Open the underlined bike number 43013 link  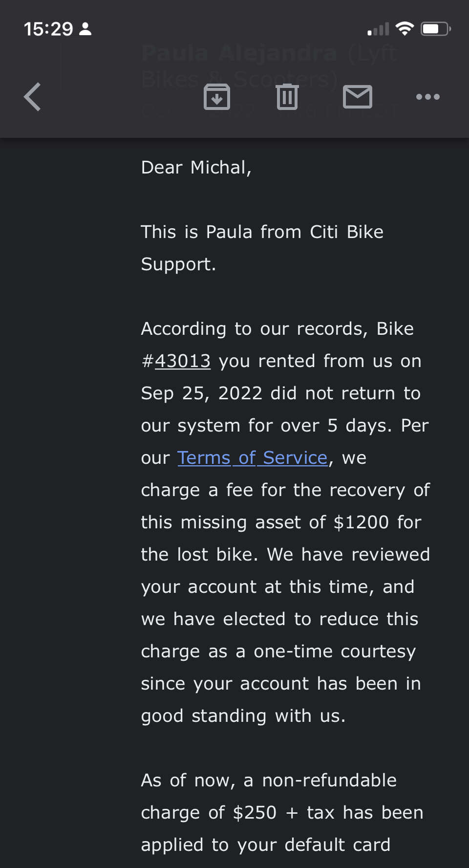click(x=183, y=361)
